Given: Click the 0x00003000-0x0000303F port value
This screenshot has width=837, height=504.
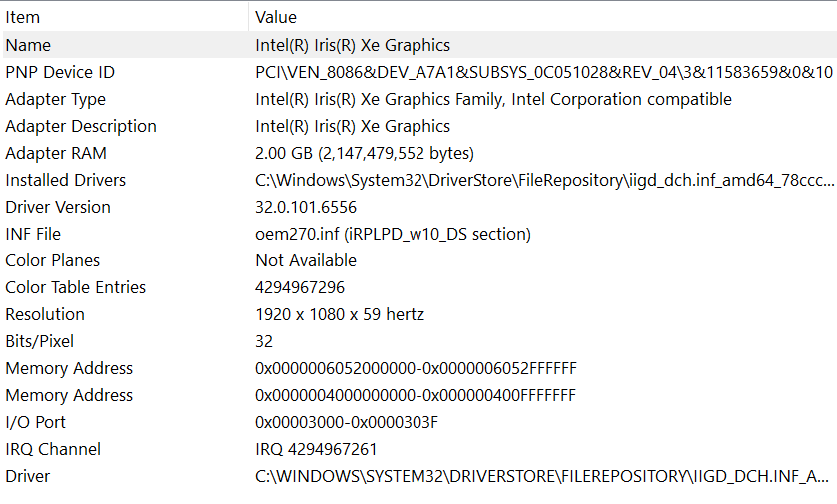Looking at the screenshot, I should (x=347, y=422).
